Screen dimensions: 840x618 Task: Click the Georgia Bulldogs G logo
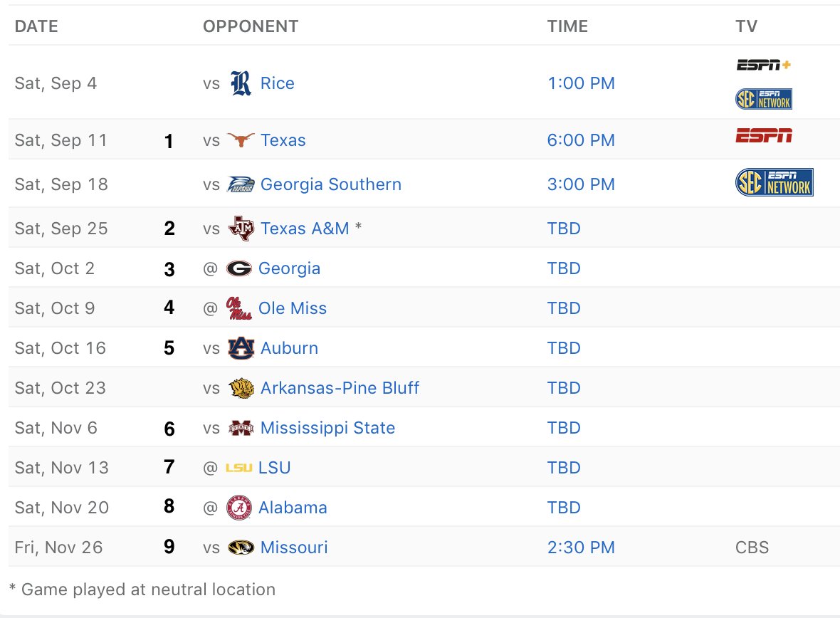click(x=238, y=268)
